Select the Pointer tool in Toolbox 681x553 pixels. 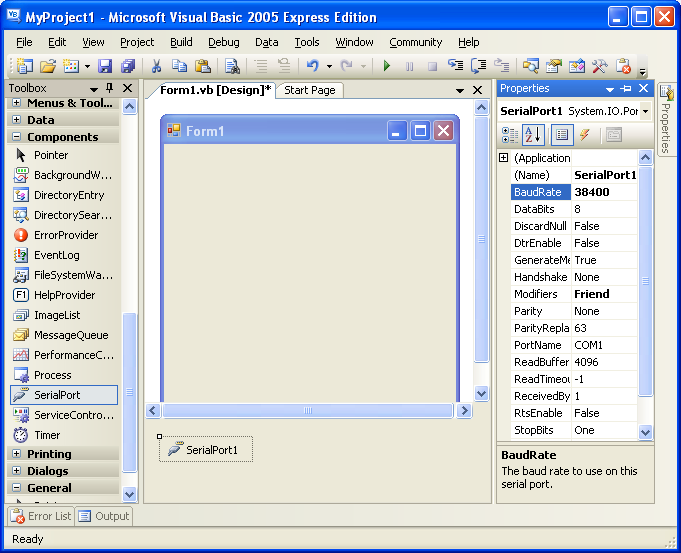coord(63,155)
